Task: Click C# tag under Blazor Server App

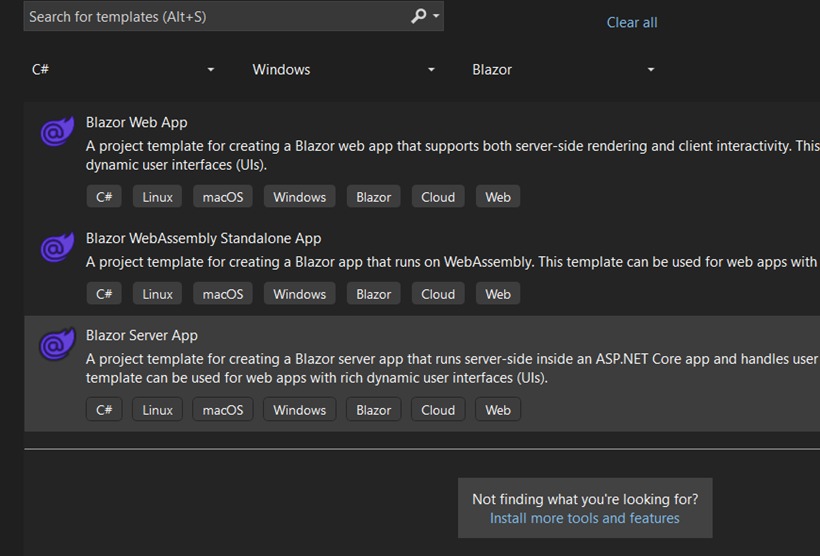Action: pos(104,410)
